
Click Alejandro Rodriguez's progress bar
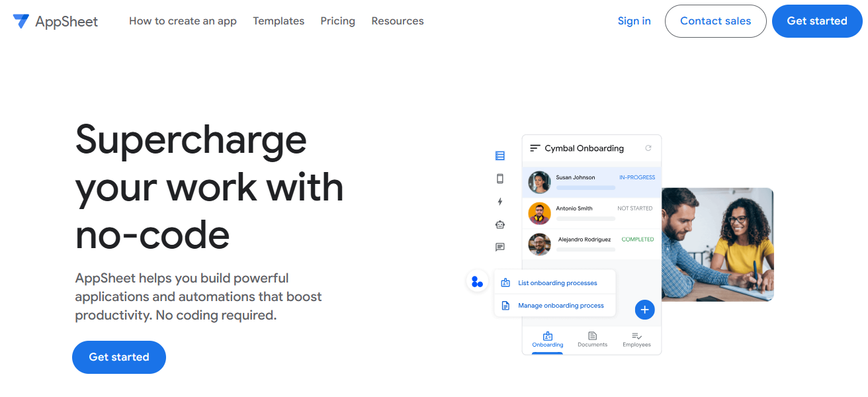click(586, 249)
